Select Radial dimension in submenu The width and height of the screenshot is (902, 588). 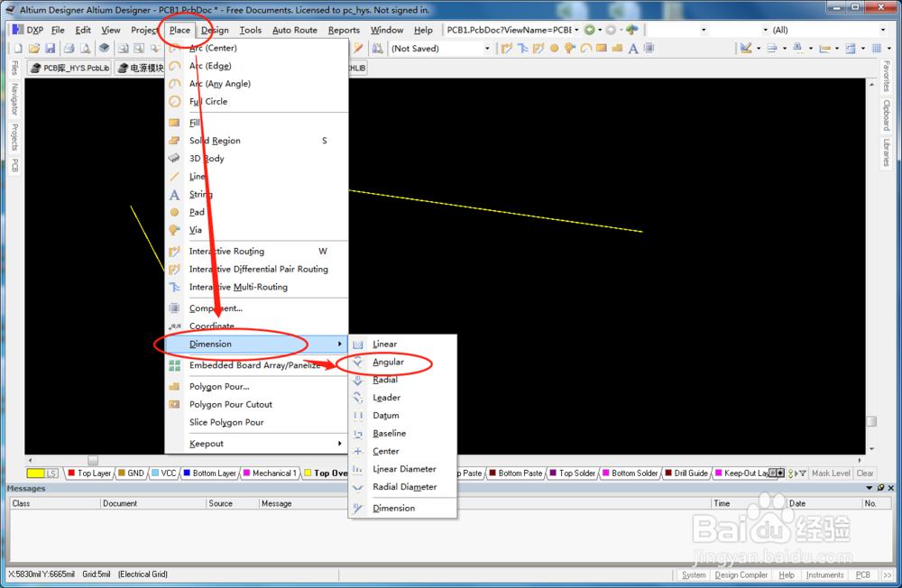402,380
